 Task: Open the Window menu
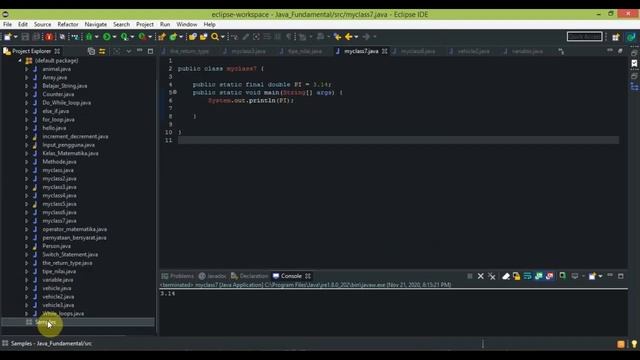point(187,24)
